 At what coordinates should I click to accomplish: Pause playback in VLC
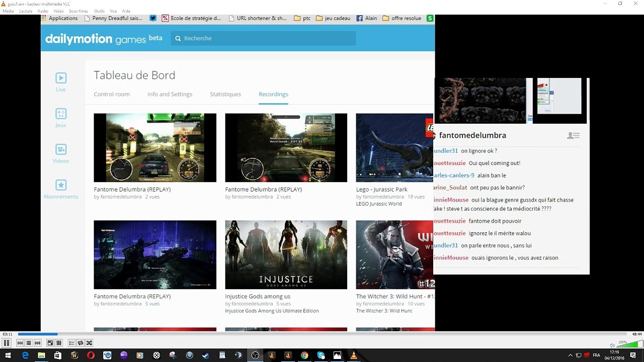7,343
